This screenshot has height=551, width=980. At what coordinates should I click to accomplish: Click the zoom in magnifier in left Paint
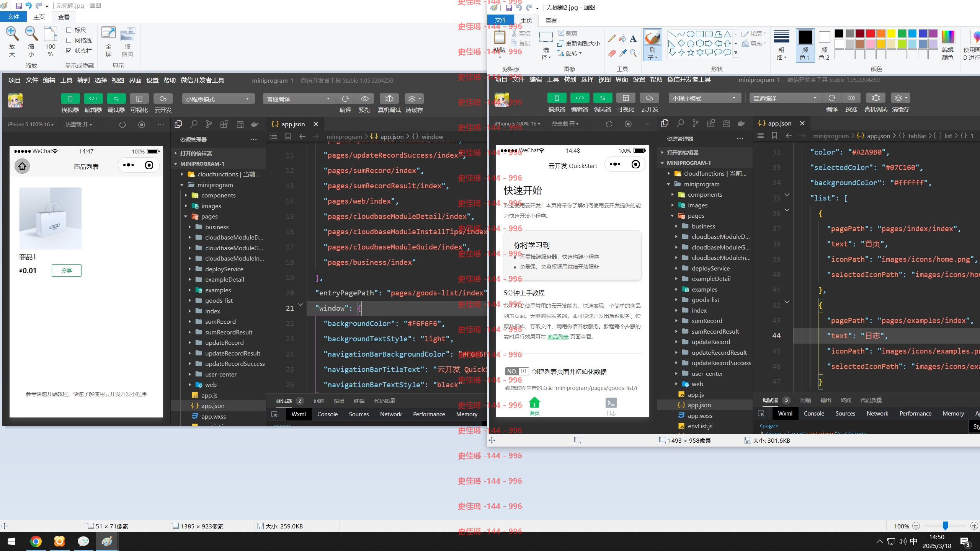click(x=12, y=34)
